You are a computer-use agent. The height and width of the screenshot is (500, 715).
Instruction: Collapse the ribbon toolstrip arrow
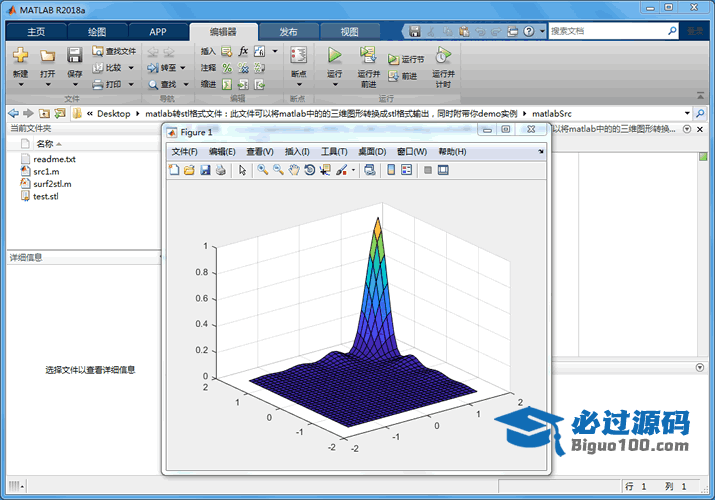tap(700, 96)
